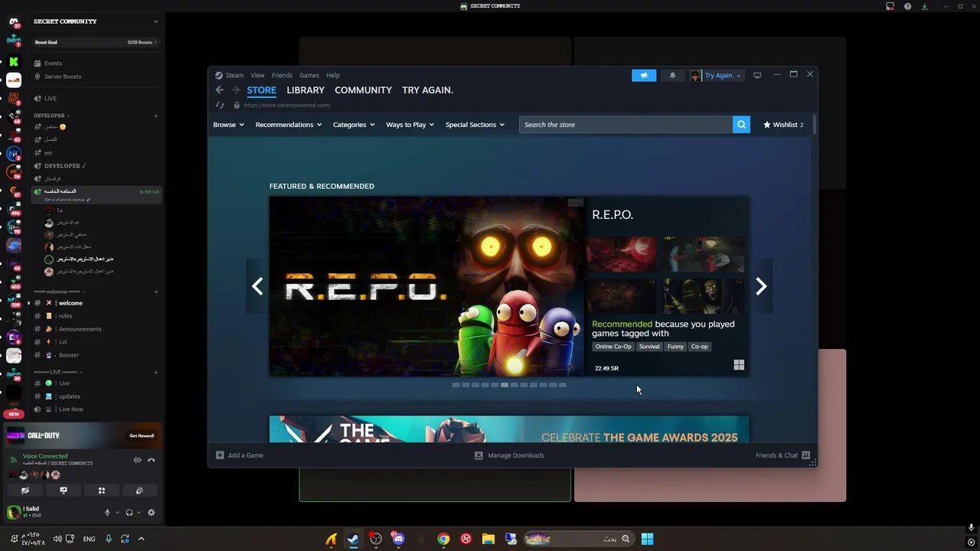980x551 pixels.
Task: Toggle system microphone icon in tray
Action: (x=108, y=539)
